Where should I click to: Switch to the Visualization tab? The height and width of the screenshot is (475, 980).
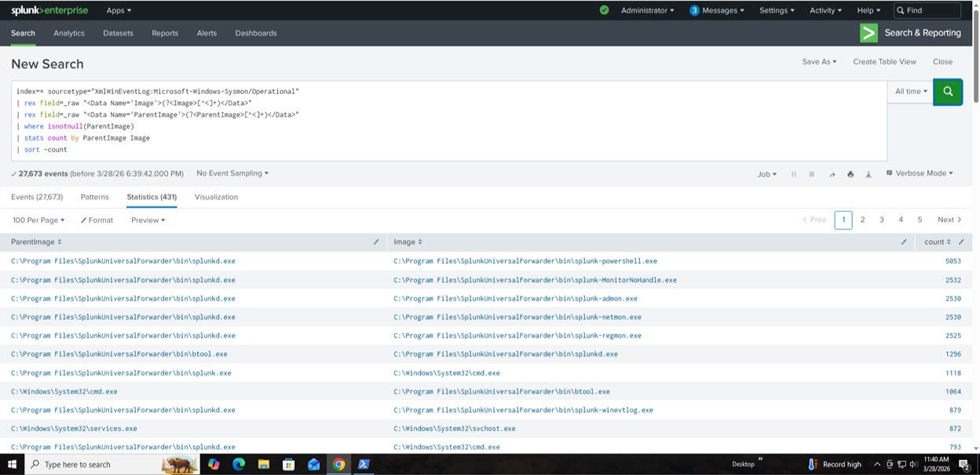click(x=216, y=197)
